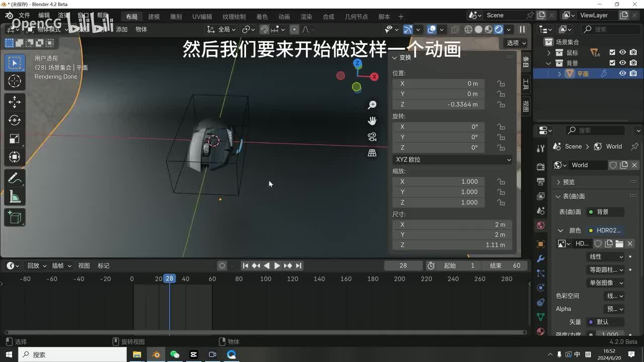Select the Measure ruler tool
Screen dimensions: 644x362
pyautogui.click(x=15, y=197)
